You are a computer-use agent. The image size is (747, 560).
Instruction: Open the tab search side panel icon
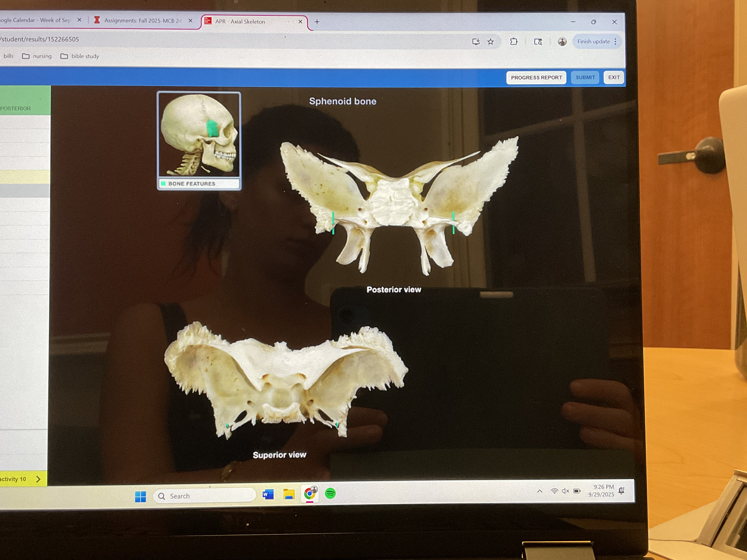[538, 42]
